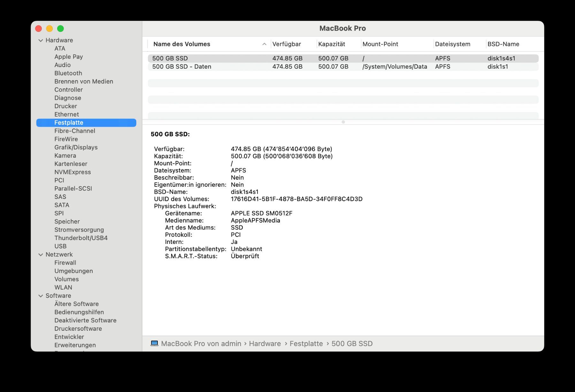Select Parallel-SCSI in the sidebar
This screenshot has height=392, width=575.
73,189
